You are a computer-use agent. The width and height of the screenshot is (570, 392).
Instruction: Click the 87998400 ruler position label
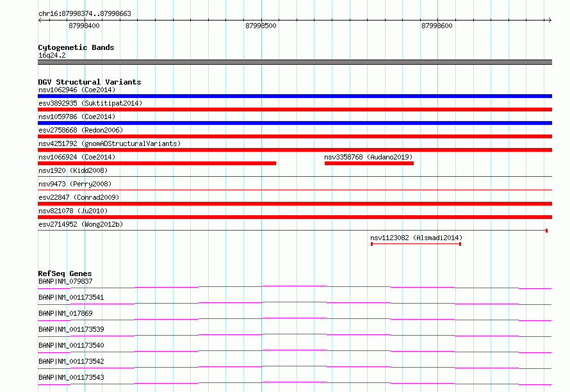[x=84, y=26]
